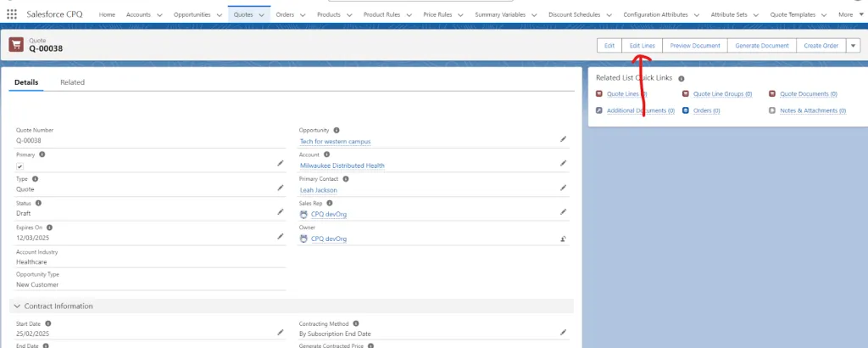Click the pencil icon next to Sales Rep

click(563, 211)
